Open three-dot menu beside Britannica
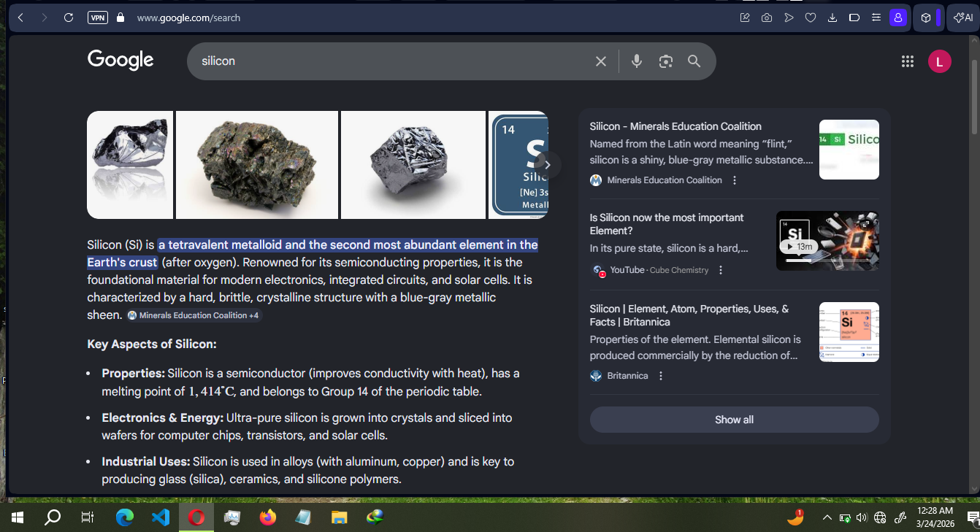Viewport: 980px width, 532px height. click(661, 375)
